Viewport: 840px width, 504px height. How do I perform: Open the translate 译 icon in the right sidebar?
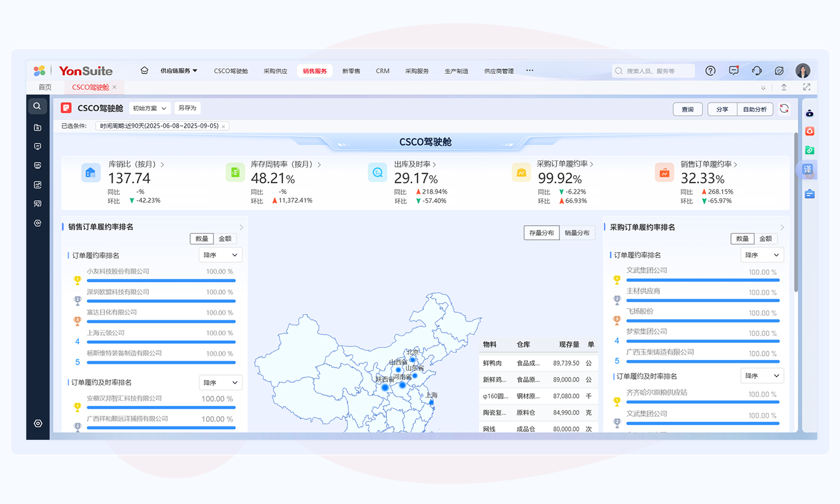807,169
